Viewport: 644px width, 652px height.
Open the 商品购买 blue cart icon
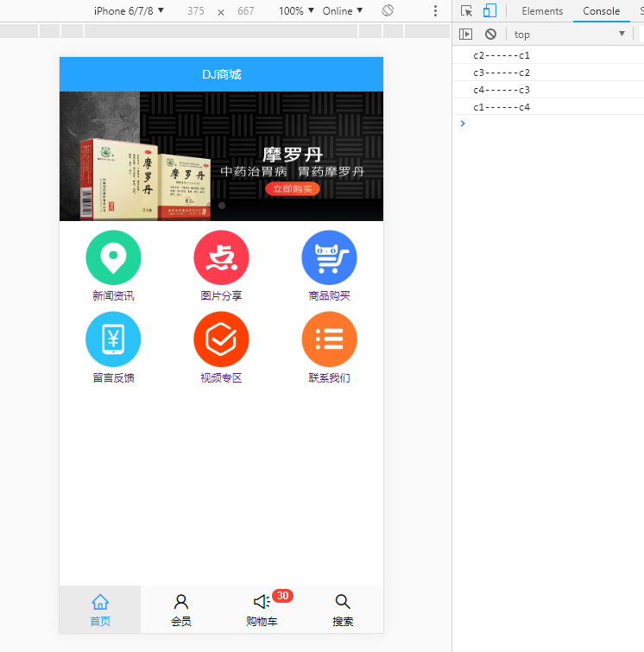(x=329, y=257)
